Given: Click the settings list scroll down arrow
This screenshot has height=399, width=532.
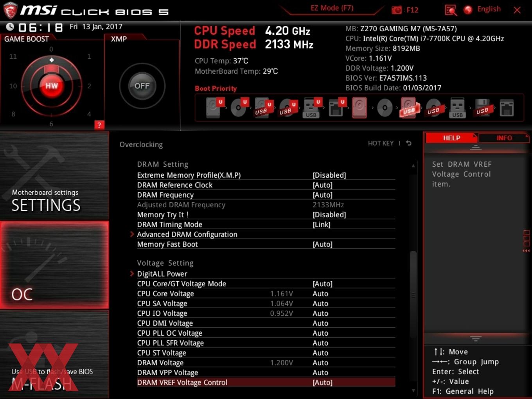Looking at the screenshot, I should (413, 390).
